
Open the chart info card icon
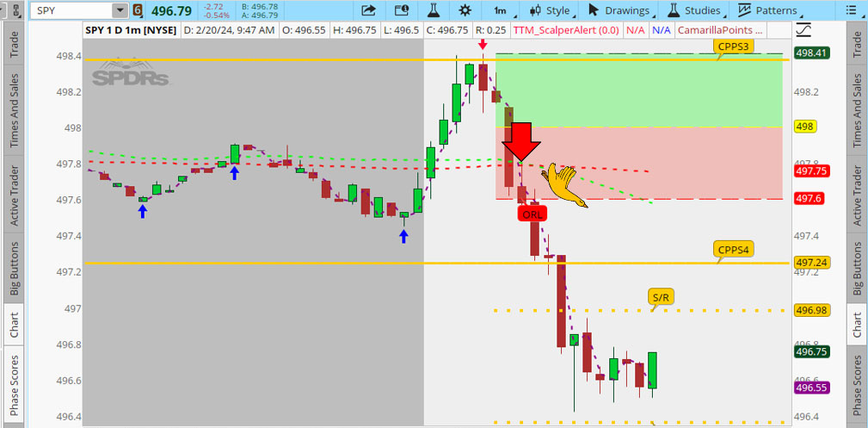(x=402, y=10)
